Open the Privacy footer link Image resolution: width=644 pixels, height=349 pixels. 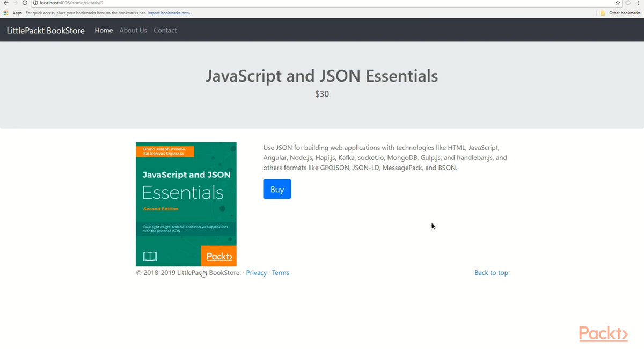click(x=256, y=273)
